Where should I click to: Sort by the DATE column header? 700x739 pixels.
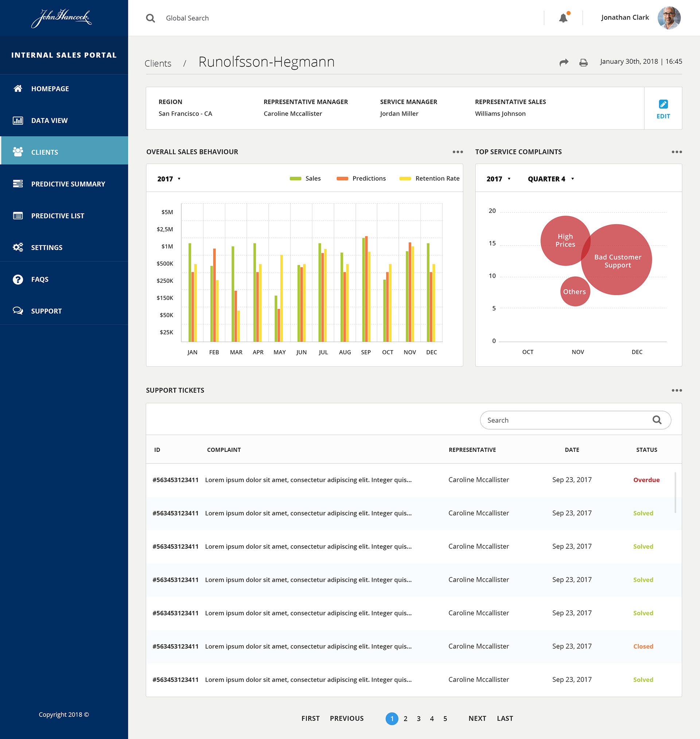click(x=572, y=450)
